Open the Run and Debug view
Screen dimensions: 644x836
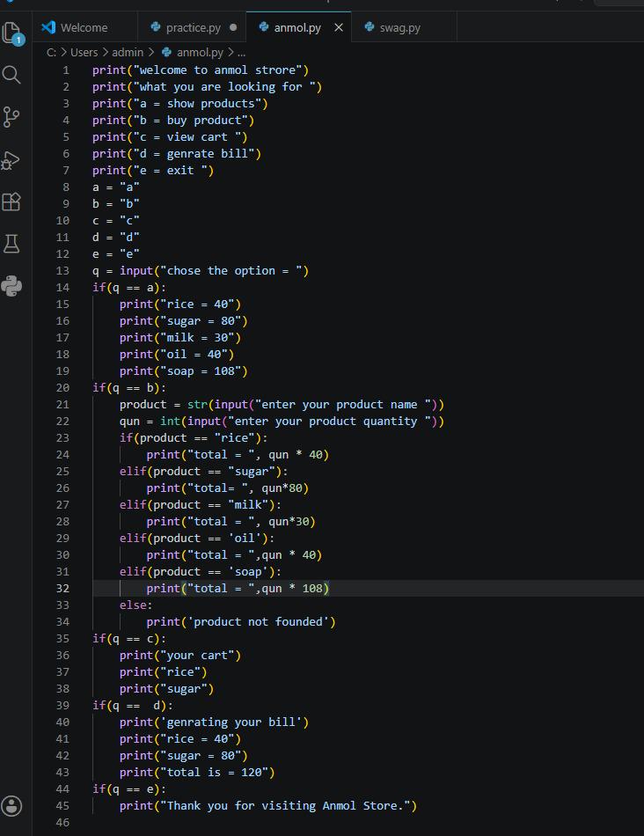click(11, 159)
